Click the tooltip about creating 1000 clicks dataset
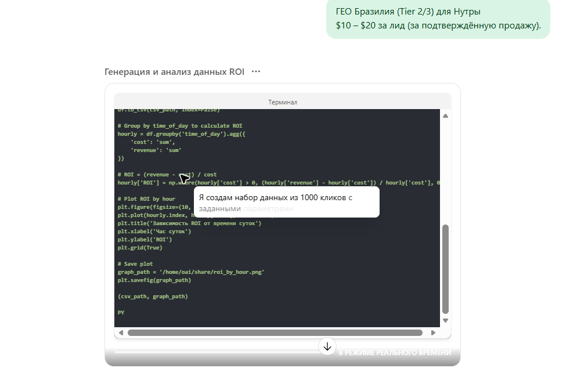The height and width of the screenshot is (369, 588). coord(286,202)
